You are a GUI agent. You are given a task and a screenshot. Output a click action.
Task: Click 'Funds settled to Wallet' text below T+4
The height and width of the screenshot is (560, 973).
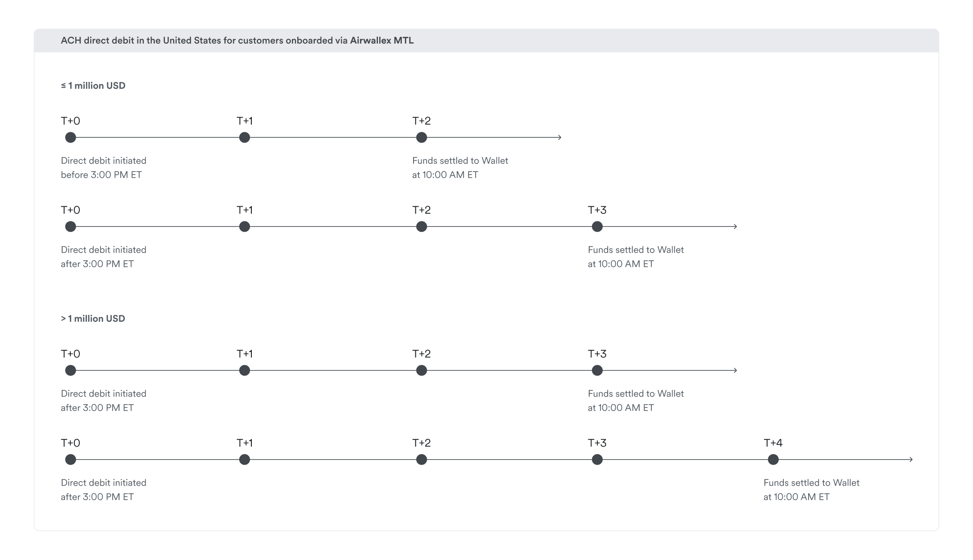coord(811,483)
